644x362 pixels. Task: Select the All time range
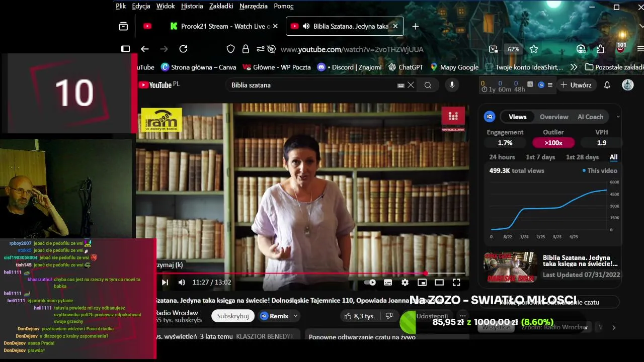tap(613, 157)
